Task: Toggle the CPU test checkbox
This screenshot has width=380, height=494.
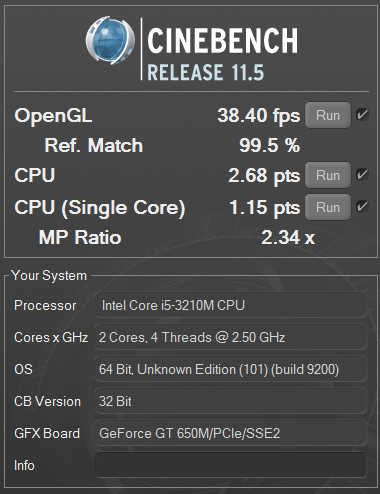Action: tap(362, 175)
